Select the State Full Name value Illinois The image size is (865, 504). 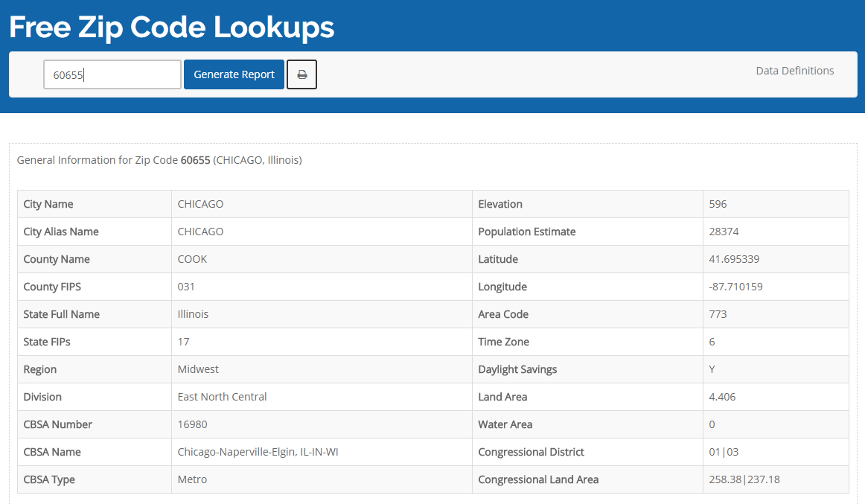click(193, 314)
